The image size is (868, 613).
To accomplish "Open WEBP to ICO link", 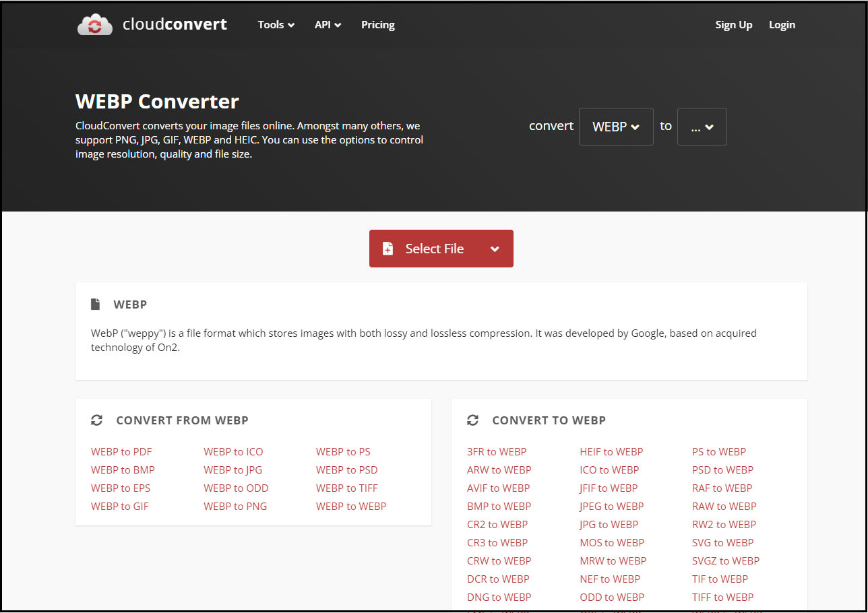I will (233, 452).
